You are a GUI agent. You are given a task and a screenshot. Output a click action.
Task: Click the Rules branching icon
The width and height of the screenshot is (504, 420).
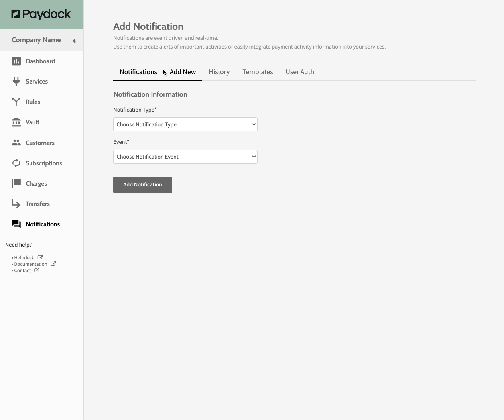16,102
